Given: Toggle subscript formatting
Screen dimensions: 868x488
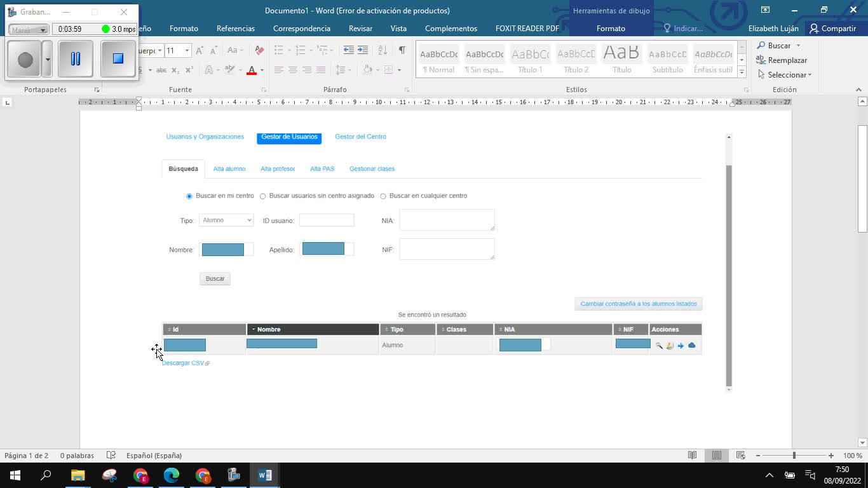Looking at the screenshot, I should click(176, 70).
